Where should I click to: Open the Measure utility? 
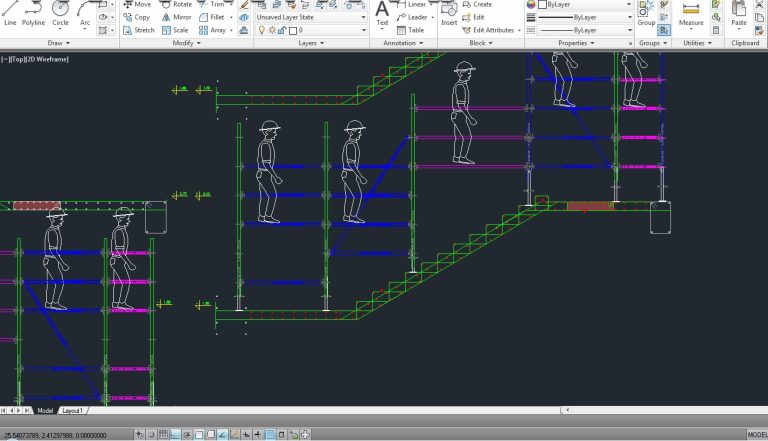click(x=691, y=14)
